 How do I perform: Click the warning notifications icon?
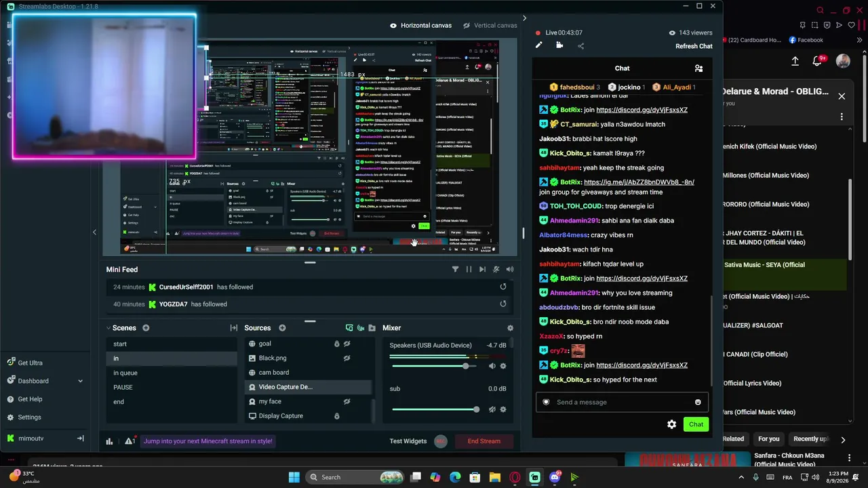point(130,441)
